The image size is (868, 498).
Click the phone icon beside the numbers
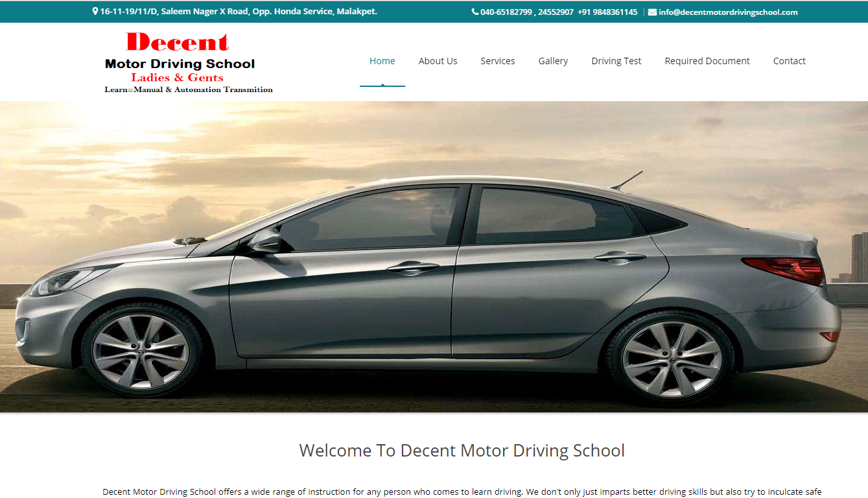coord(475,12)
